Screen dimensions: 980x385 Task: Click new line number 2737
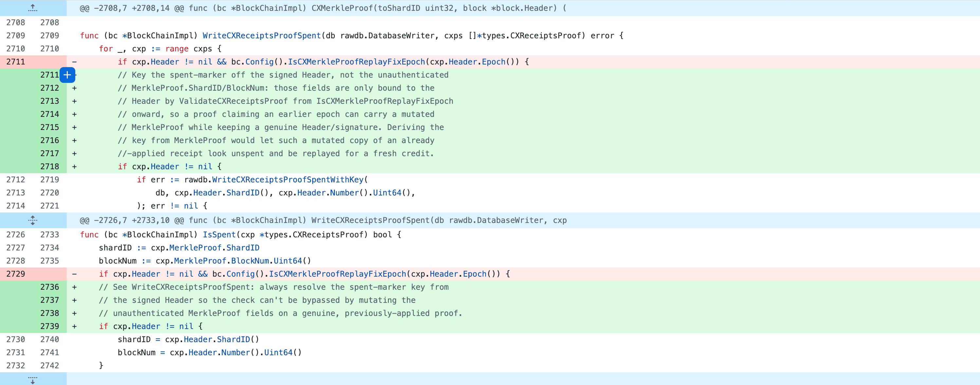pyautogui.click(x=50, y=300)
